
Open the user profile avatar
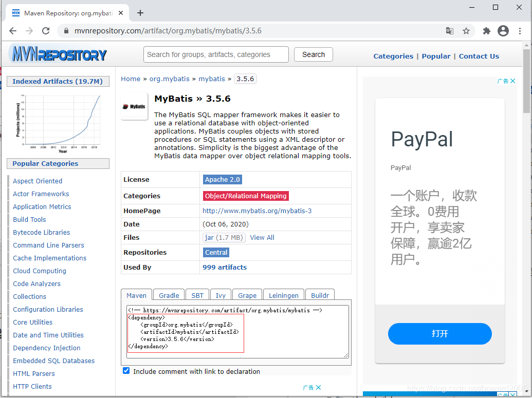503,31
